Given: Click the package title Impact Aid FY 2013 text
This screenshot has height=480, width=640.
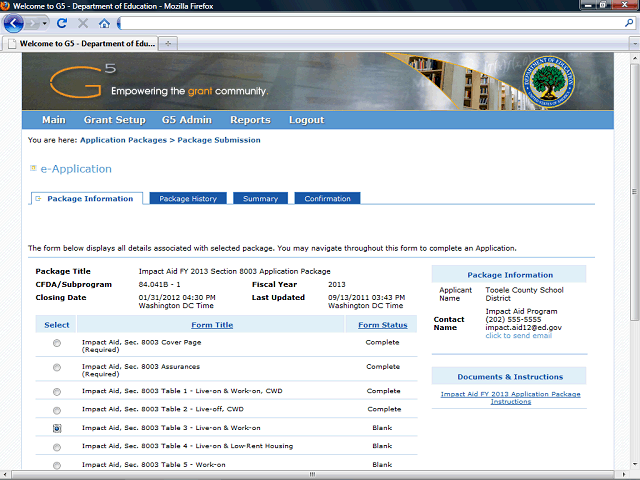Looking at the screenshot, I should pyautogui.click(x=234, y=271).
